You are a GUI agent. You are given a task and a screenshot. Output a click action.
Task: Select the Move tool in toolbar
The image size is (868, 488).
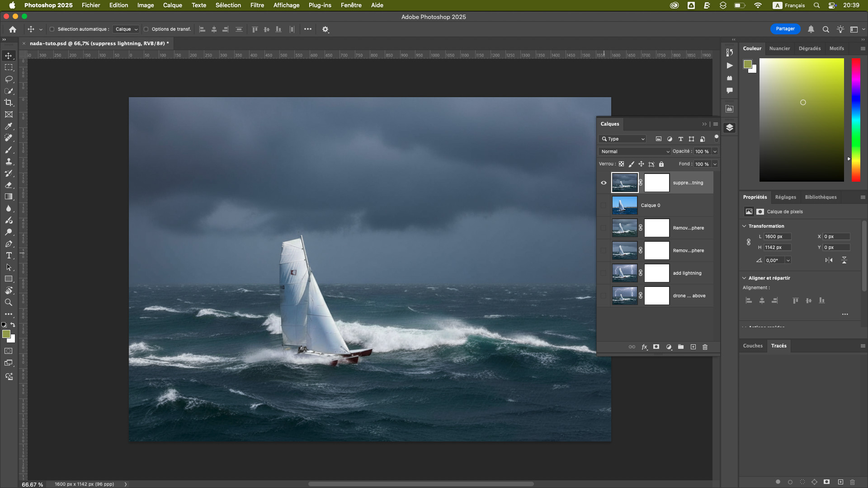(9, 56)
